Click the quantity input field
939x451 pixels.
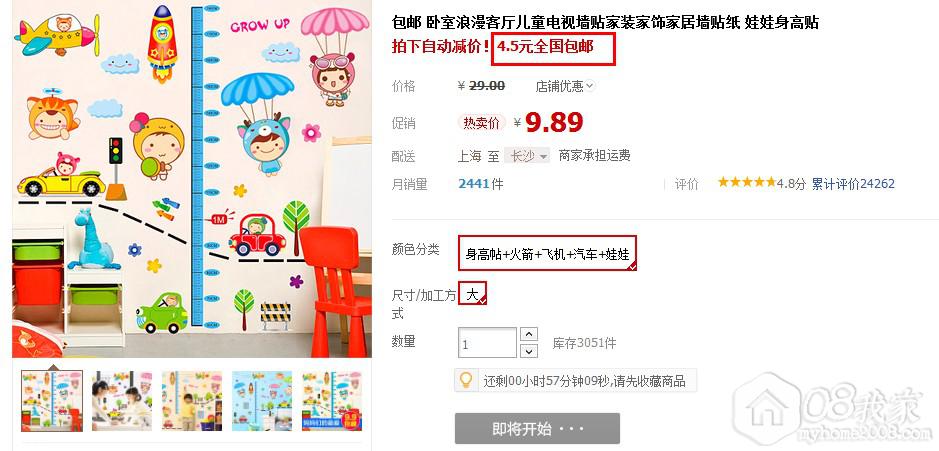[487, 343]
